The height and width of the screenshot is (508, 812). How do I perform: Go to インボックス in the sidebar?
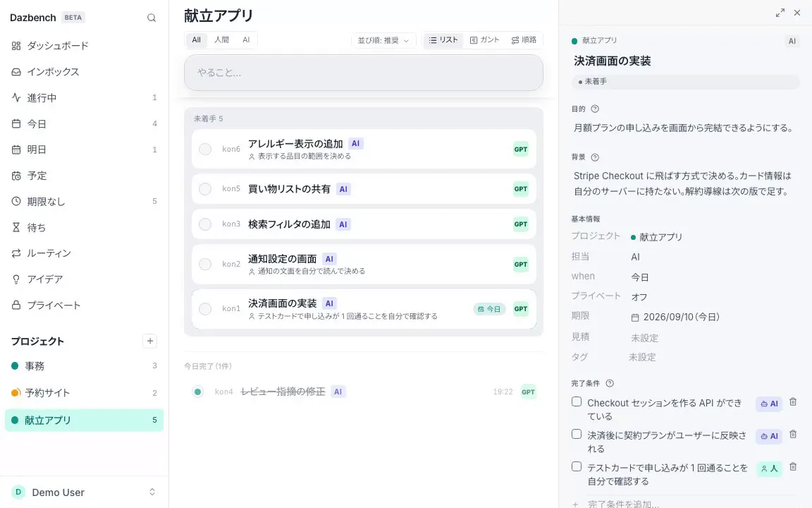(x=84, y=71)
